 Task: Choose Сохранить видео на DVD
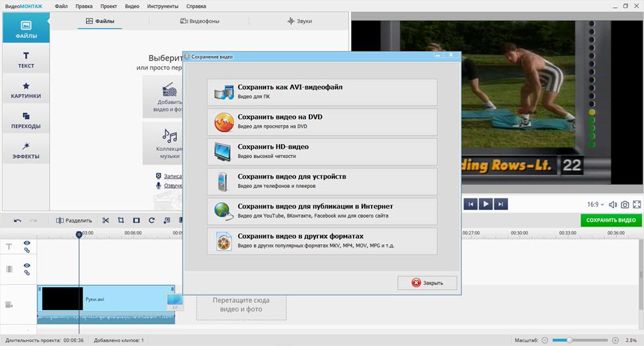click(322, 122)
